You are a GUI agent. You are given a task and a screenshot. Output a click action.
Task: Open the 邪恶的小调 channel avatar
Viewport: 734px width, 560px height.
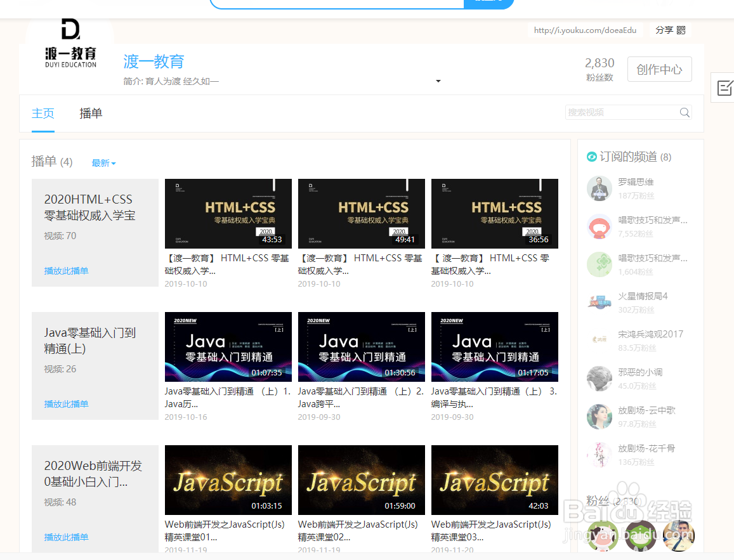599,379
